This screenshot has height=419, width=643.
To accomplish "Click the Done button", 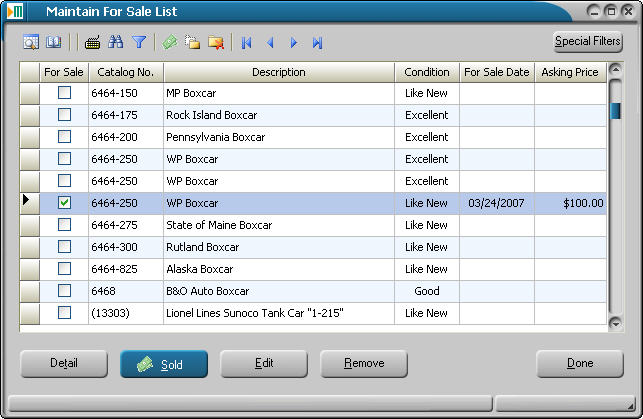I will tap(580, 364).
